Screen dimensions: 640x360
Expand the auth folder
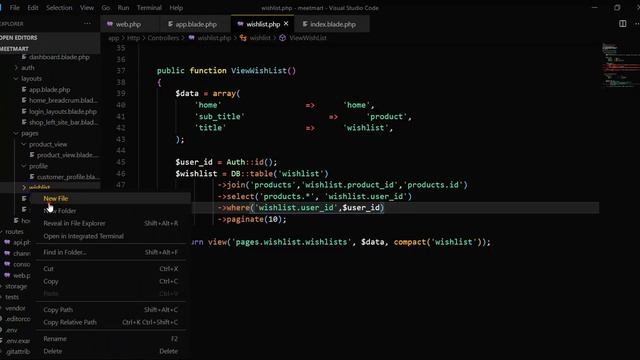[x=28, y=68]
